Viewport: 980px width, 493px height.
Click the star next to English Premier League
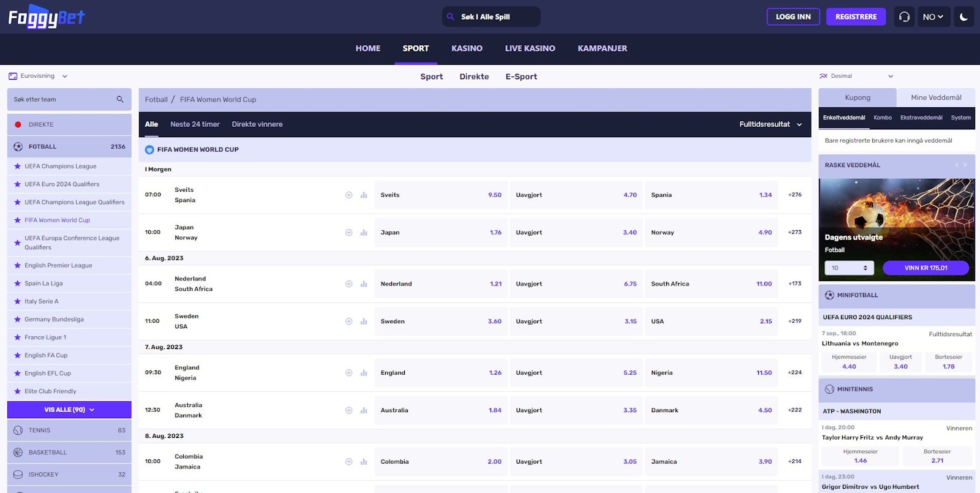point(17,265)
